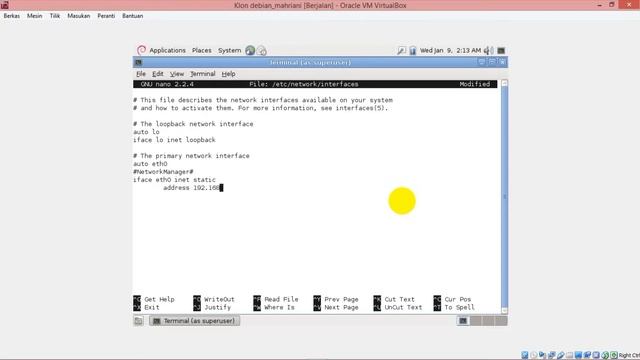Switch to the fourth workspace in switcher

[501, 321]
